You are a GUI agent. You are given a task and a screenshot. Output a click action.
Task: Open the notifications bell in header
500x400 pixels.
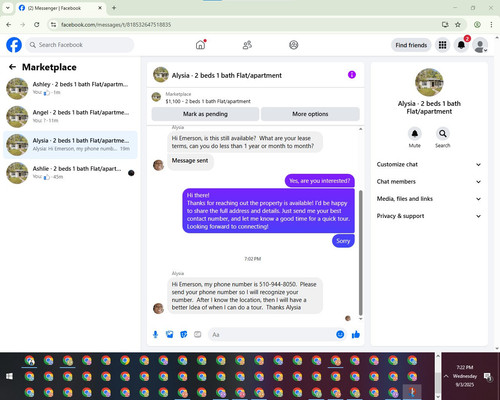point(461,45)
